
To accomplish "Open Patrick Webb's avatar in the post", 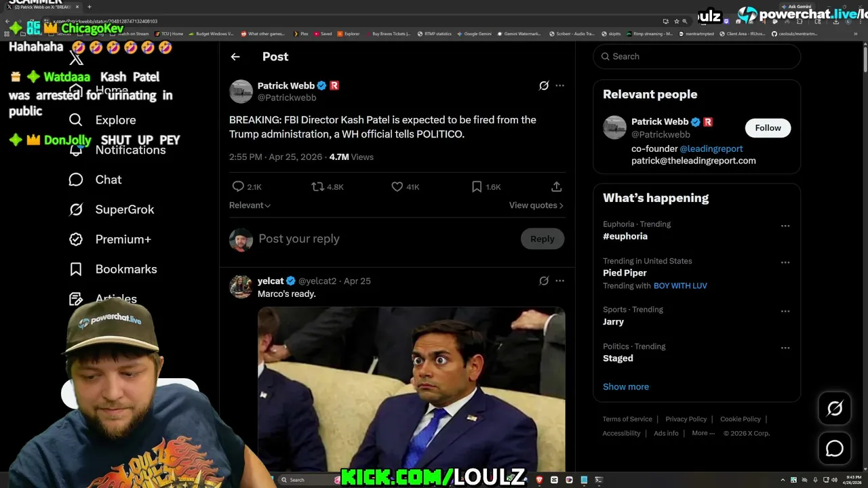I will (241, 91).
